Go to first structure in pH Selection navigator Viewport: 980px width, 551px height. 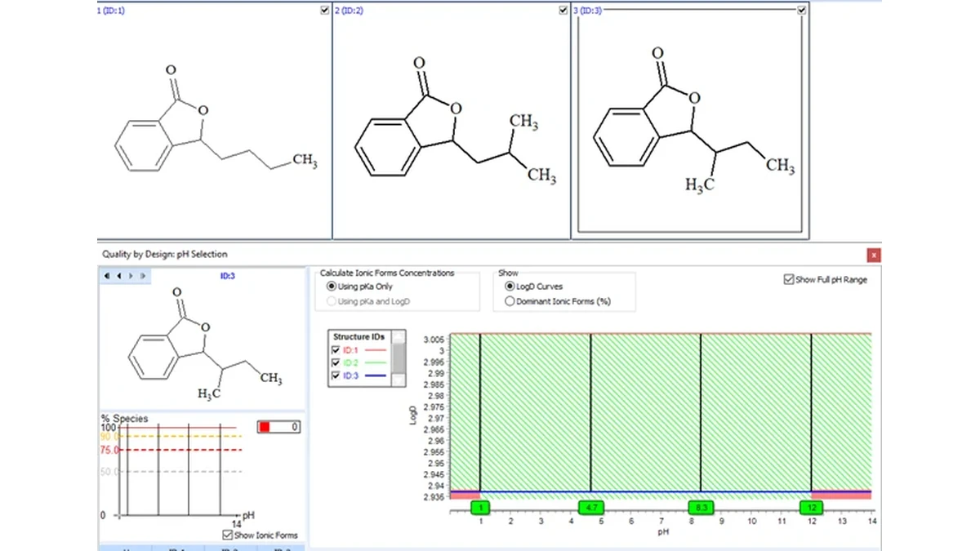coord(109,276)
